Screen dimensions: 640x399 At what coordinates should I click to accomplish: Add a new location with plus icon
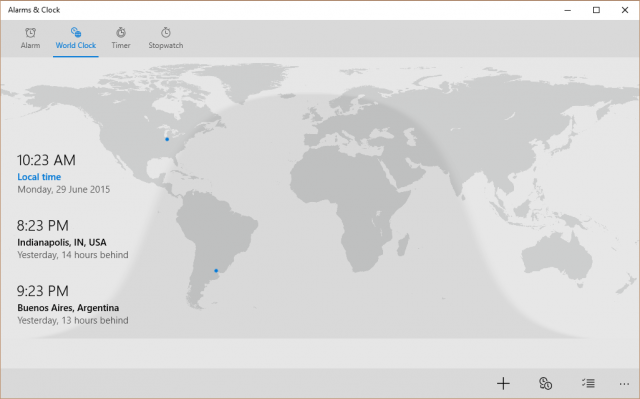503,383
